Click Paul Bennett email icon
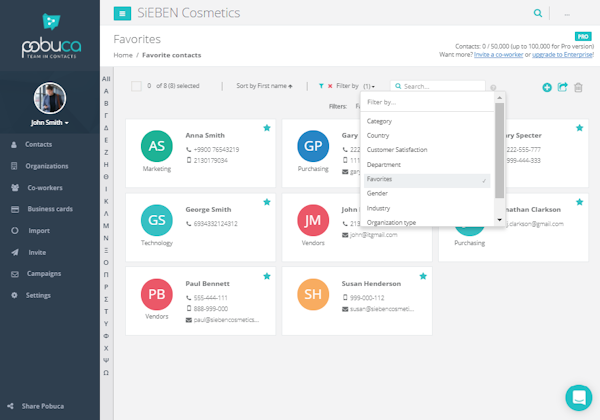600x420 pixels. (189, 320)
